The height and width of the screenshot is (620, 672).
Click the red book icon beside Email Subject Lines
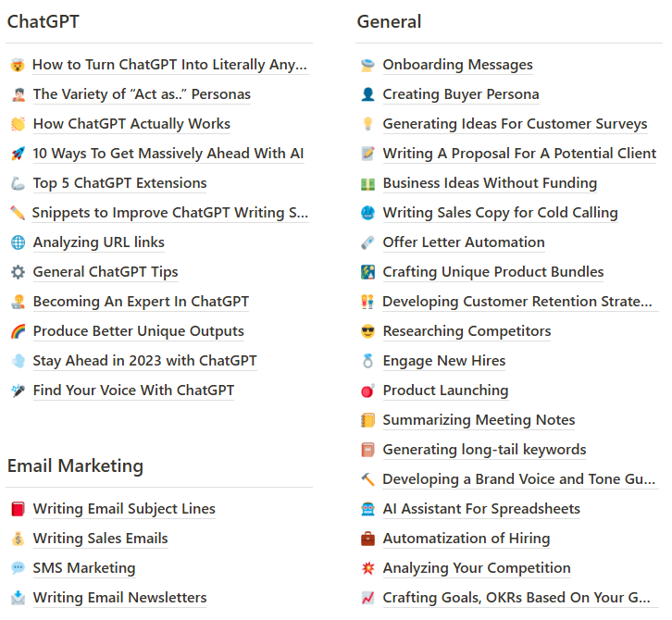tap(18, 509)
